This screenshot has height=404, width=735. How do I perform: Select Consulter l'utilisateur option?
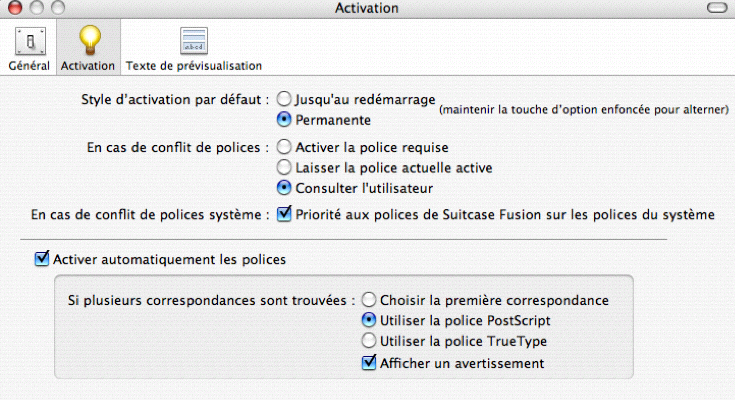pos(284,188)
